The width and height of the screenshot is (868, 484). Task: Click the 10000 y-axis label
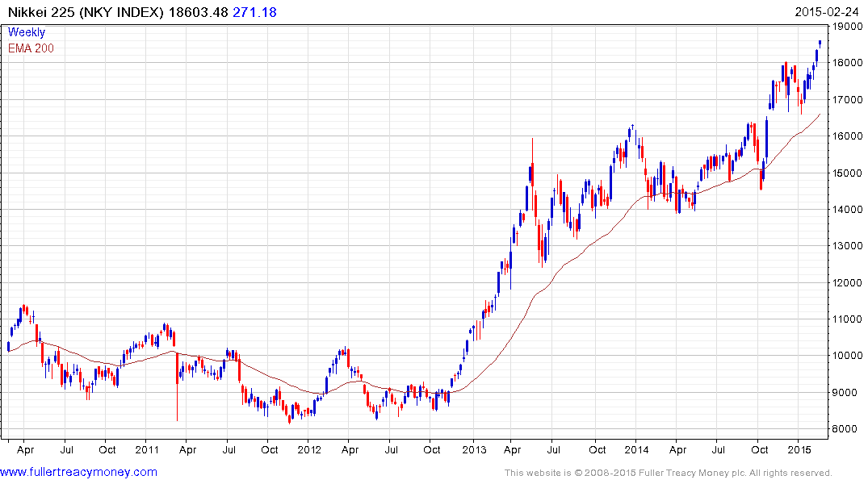848,356
